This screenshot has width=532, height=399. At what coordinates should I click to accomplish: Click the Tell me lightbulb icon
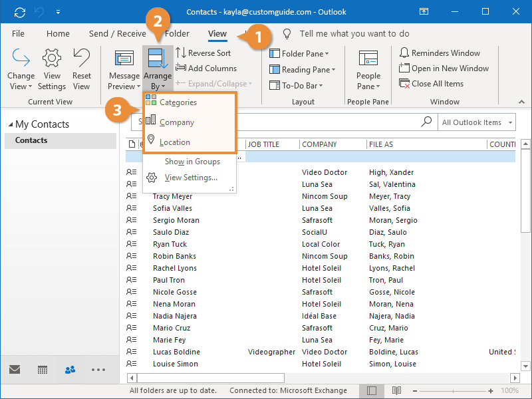coord(287,34)
